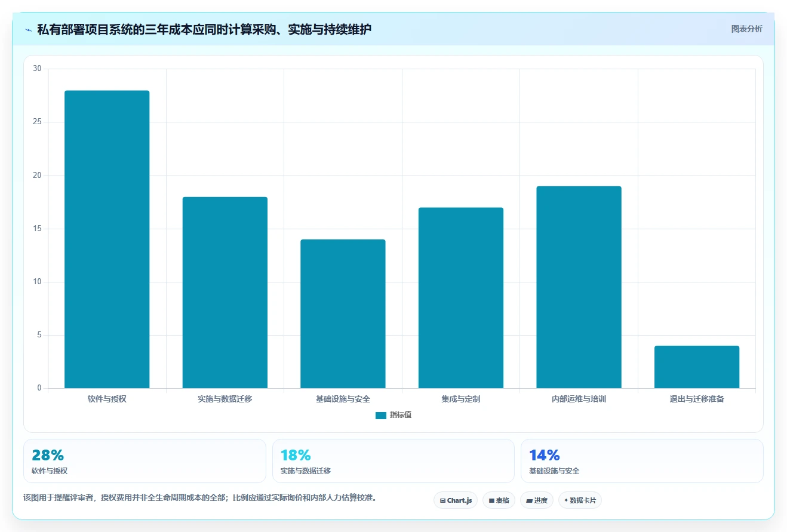Image resolution: width=787 pixels, height=532 pixels.
Task: Click the 退出与迁移准备 bar in chart
Action: [x=697, y=367]
